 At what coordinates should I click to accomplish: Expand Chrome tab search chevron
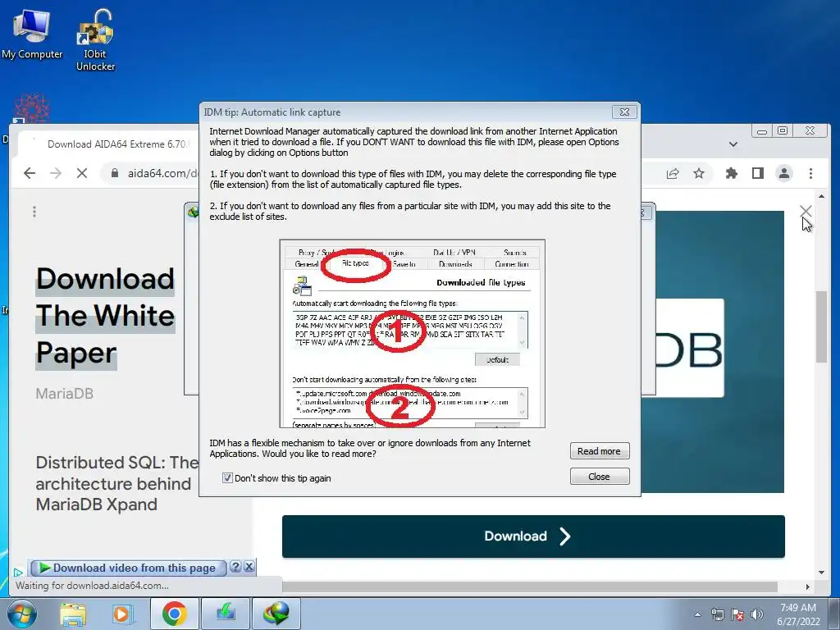tap(733, 144)
